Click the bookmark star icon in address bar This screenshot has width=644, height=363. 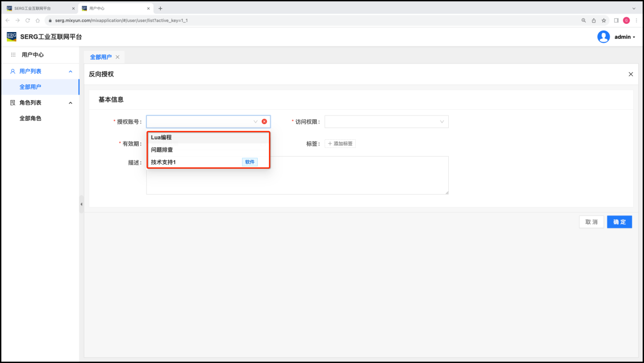click(x=604, y=20)
